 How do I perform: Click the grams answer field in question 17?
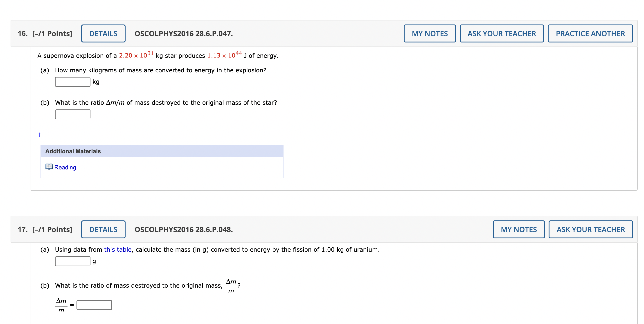tap(72, 261)
